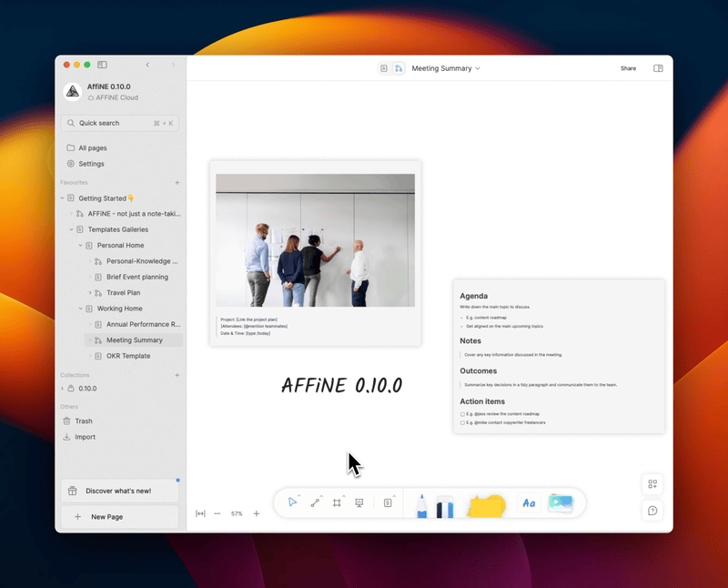The width and height of the screenshot is (728, 588).
Task: Collapse the Working Home node
Action: click(x=80, y=309)
